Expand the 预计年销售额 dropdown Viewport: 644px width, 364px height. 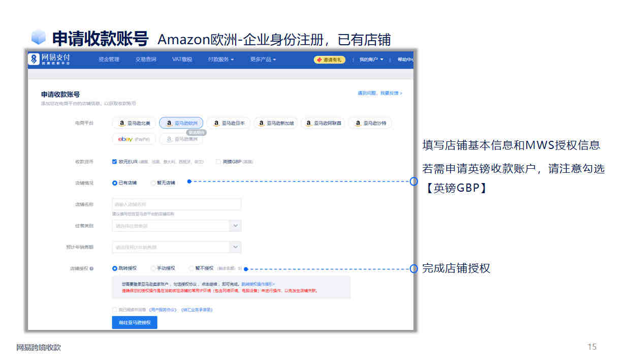(177, 247)
